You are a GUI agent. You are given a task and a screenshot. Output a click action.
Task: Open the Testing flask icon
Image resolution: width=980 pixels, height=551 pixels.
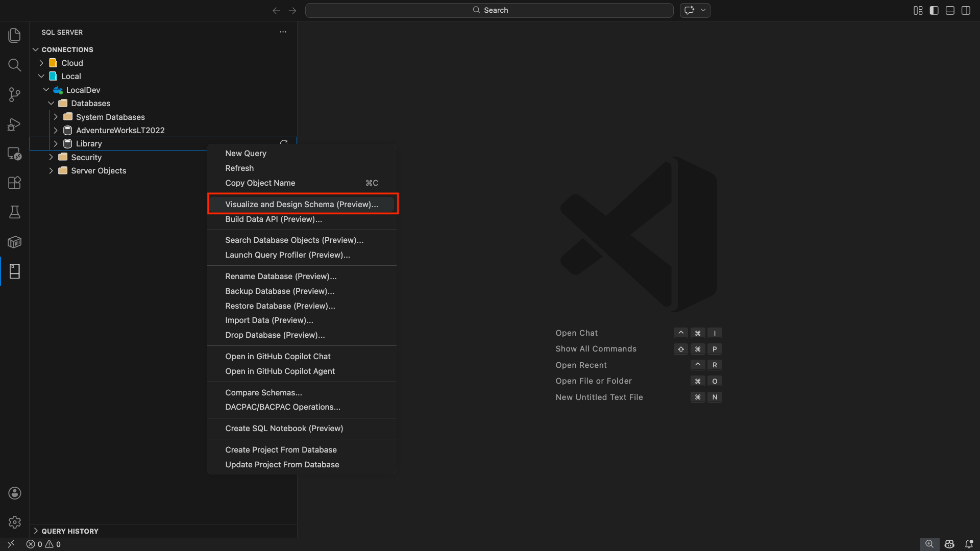pyautogui.click(x=14, y=212)
